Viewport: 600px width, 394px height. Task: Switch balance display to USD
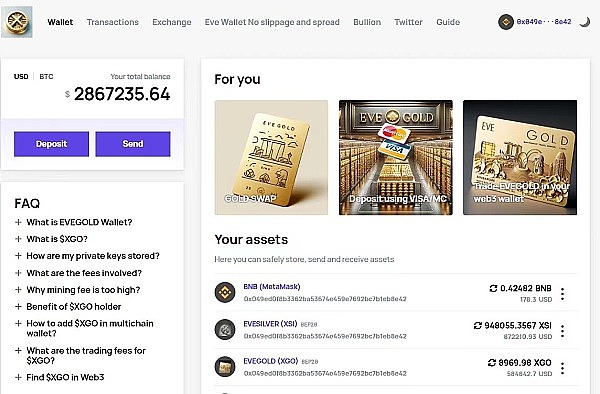[21, 77]
